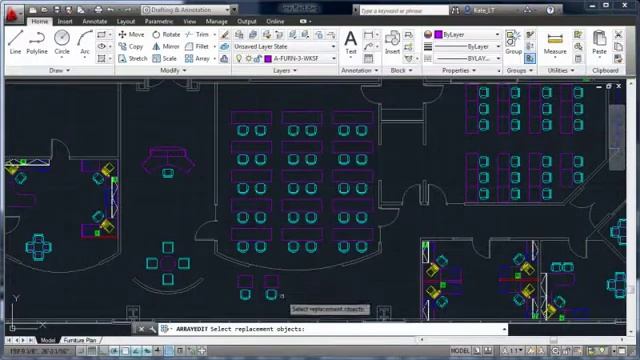Open the ByLayer purple object color swatch
640x360 pixels.
click(x=438, y=35)
